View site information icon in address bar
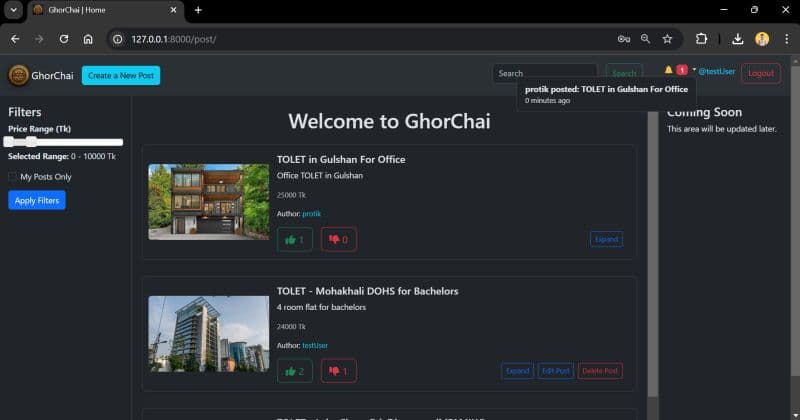This screenshot has height=420, width=800. [118, 39]
